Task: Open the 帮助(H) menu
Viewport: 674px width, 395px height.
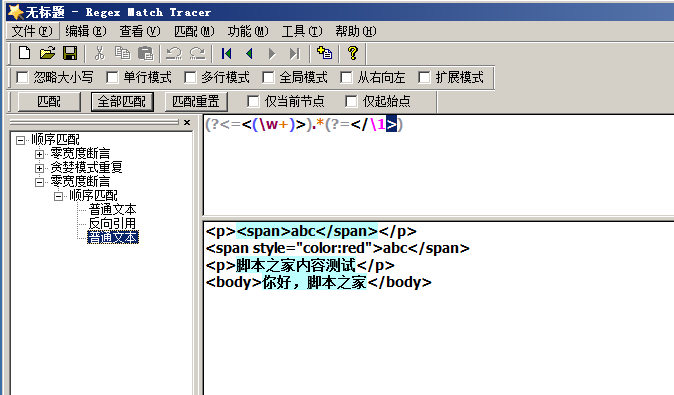Action: (355, 31)
